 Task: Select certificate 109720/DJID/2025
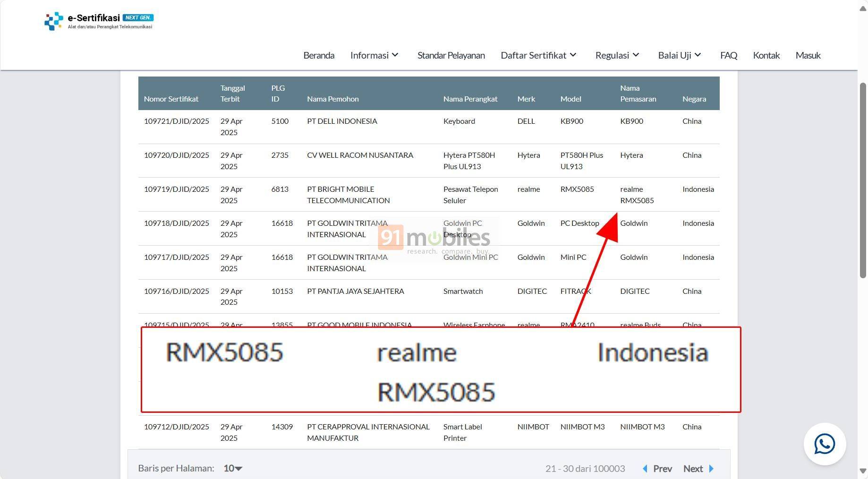pyautogui.click(x=177, y=155)
